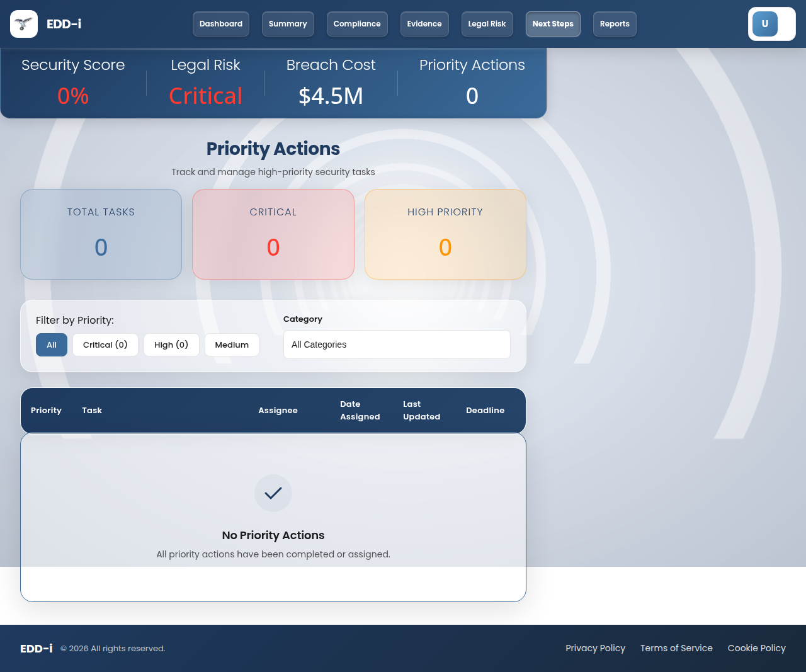Click the checkmark icon in No Priority Actions
The width and height of the screenshot is (806, 672).
coord(273,493)
